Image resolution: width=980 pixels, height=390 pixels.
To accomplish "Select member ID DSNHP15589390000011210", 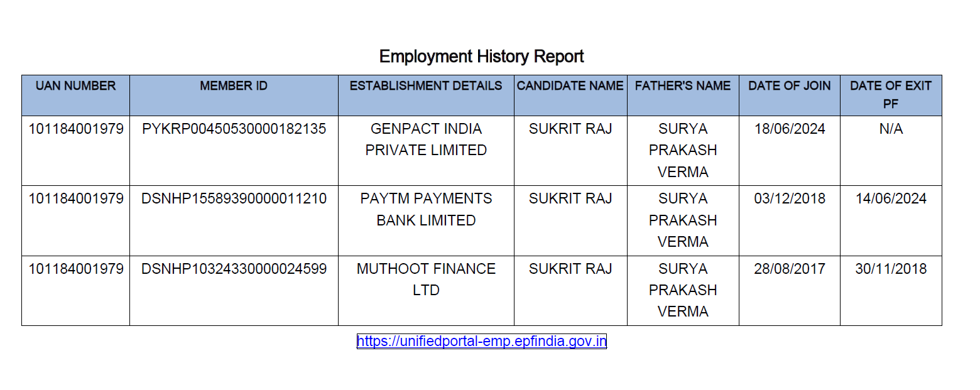I will [x=234, y=198].
